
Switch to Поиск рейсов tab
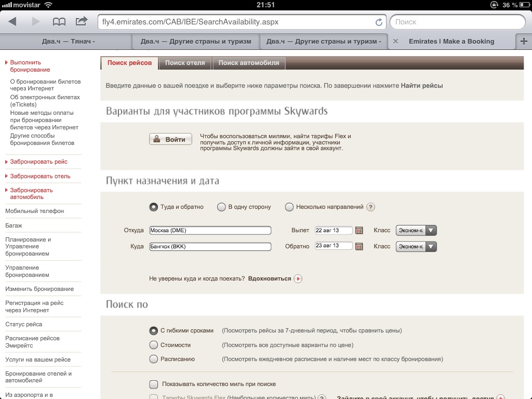tap(129, 63)
